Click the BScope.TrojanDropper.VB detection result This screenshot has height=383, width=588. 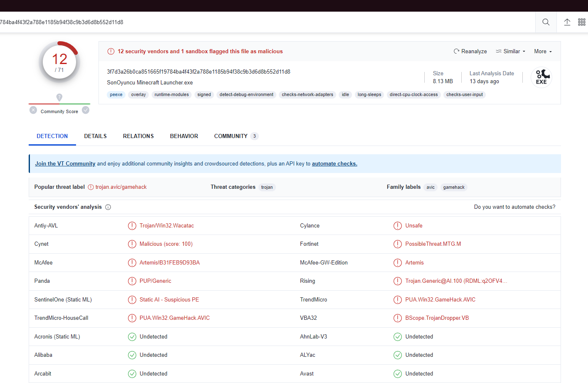pyautogui.click(x=437, y=318)
